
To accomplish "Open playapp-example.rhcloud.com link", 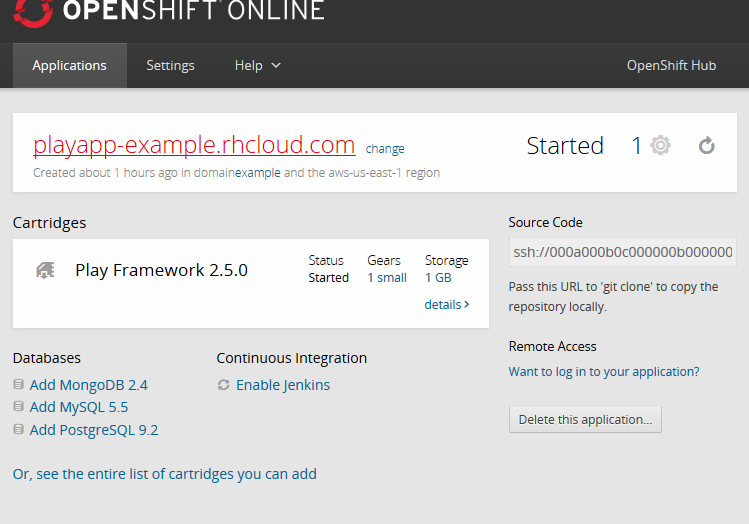I will 194,145.
